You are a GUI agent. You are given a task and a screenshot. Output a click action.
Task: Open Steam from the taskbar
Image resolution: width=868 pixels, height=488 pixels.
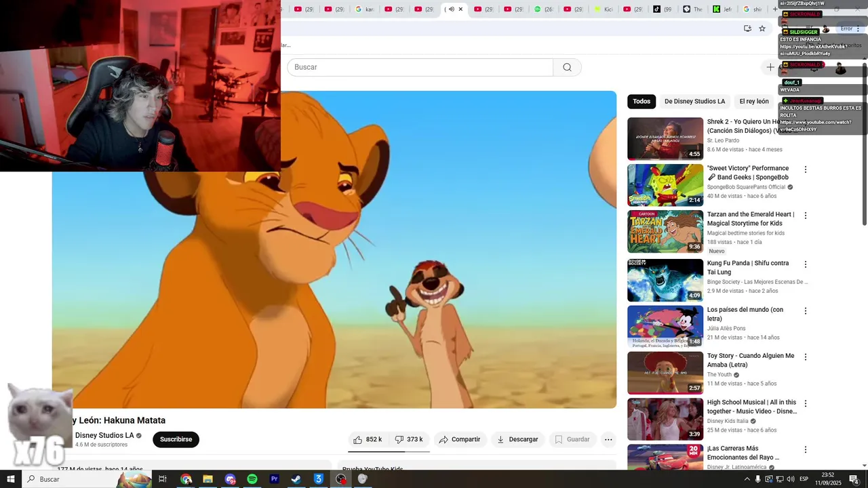[296, 479]
